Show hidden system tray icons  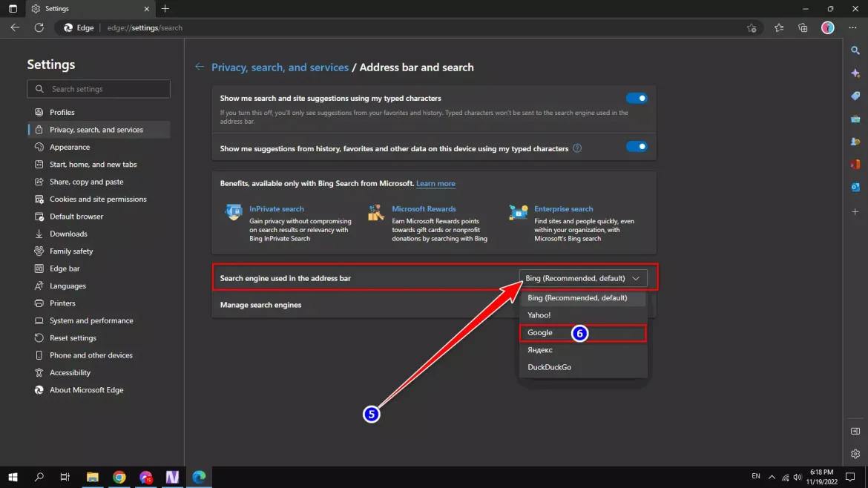point(772,477)
